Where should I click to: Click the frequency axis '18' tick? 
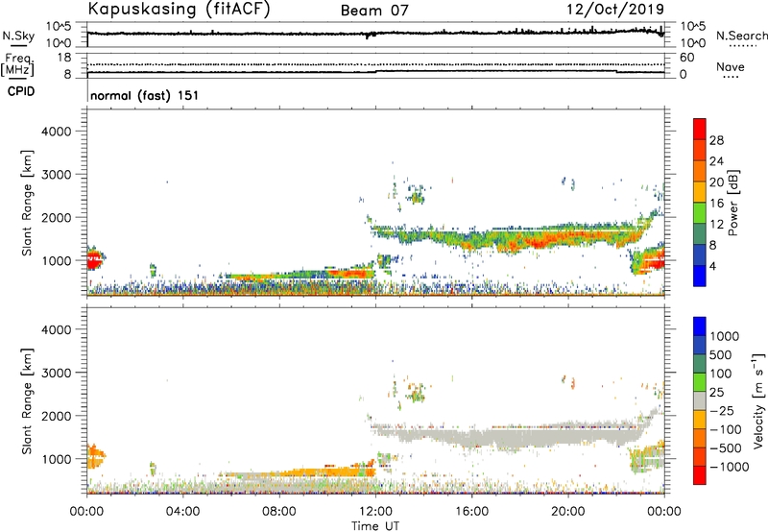64,58
